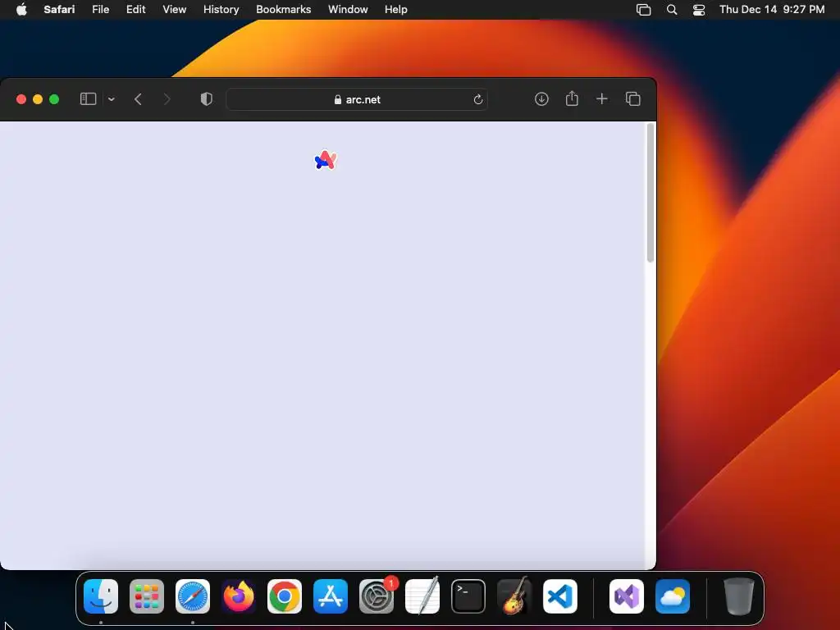This screenshot has width=840, height=630.
Task: Zoom Safari window with green button
Action: (x=54, y=99)
